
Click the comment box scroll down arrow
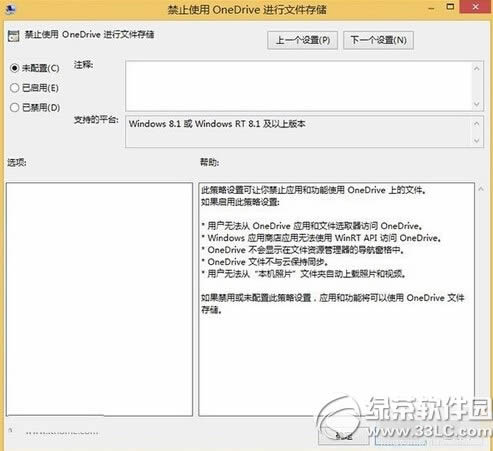coord(477,104)
